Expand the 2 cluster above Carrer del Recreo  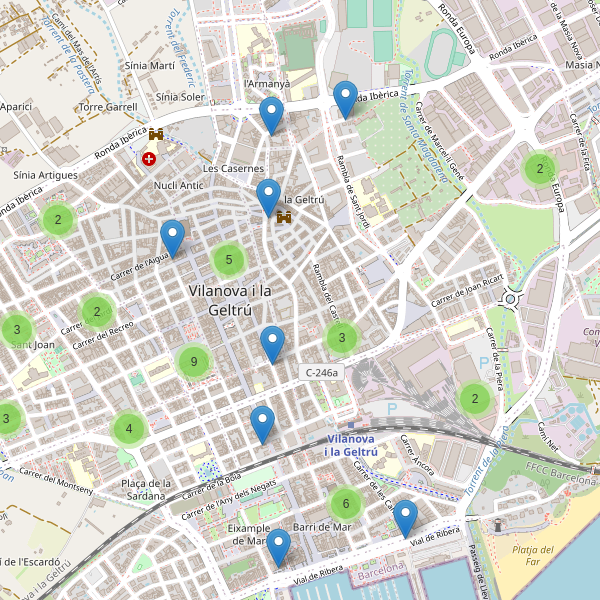(97, 312)
